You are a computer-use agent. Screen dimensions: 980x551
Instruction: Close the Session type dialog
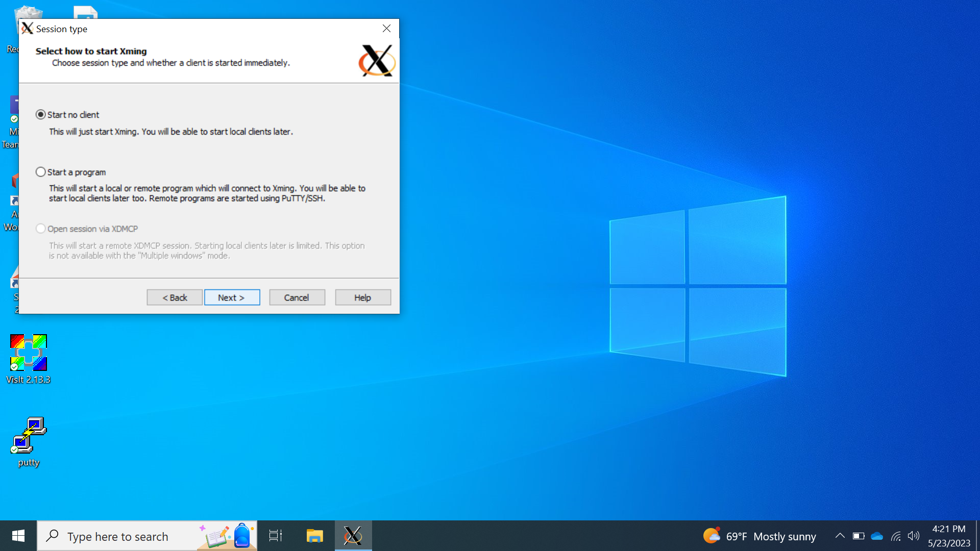coord(386,29)
